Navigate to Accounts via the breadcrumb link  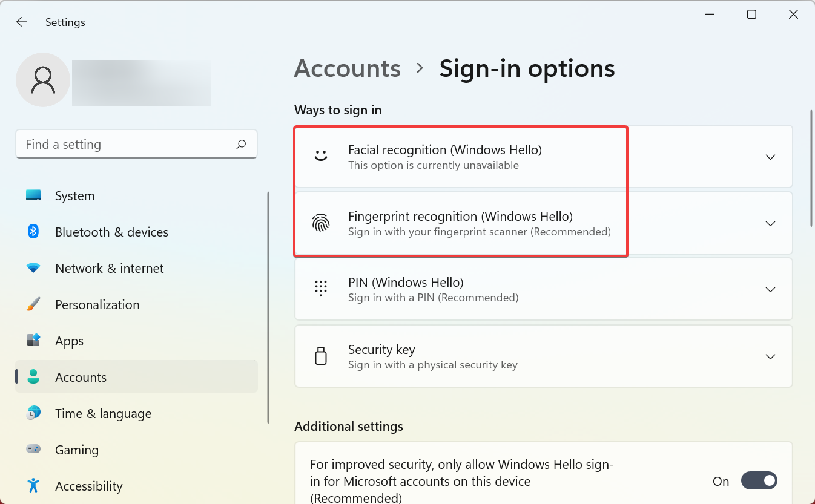click(347, 68)
